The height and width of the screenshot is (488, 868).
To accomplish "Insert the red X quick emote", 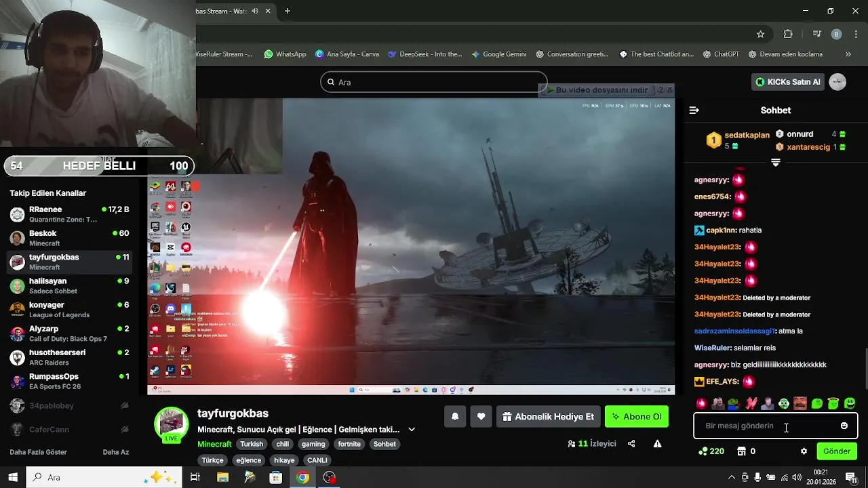I will (x=751, y=404).
